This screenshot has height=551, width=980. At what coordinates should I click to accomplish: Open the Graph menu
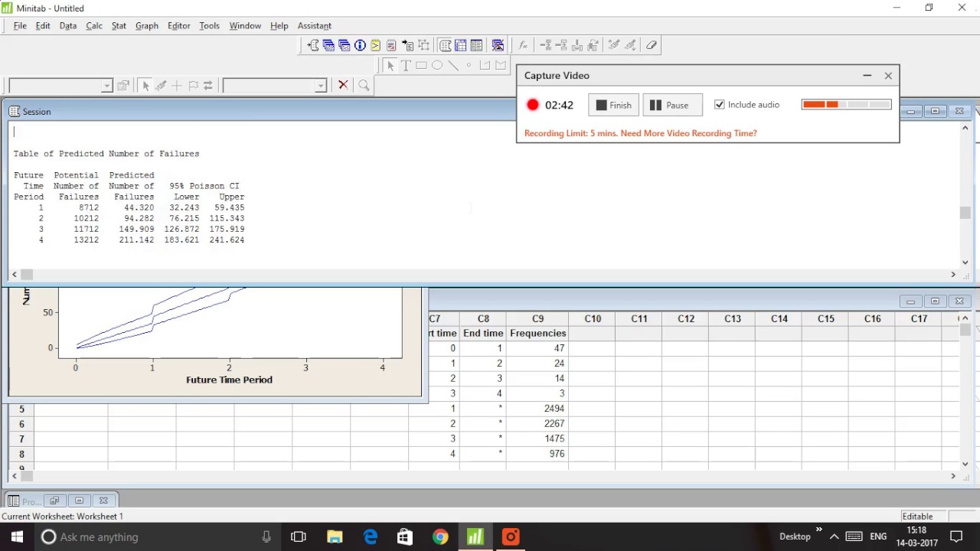(147, 25)
